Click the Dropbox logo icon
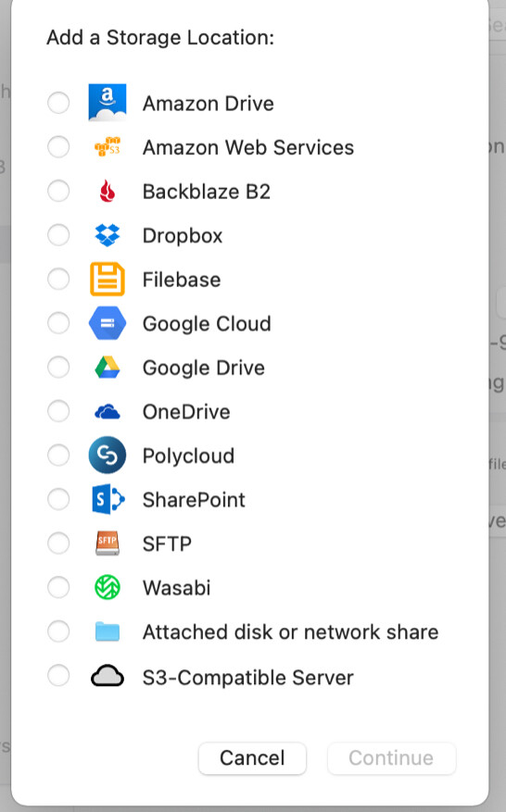This screenshot has width=506, height=812. [108, 235]
